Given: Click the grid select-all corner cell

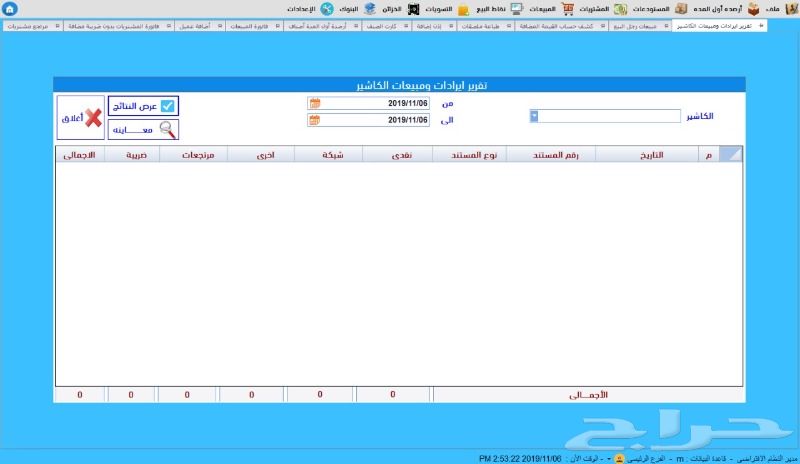Looking at the screenshot, I should pyautogui.click(x=730, y=154).
